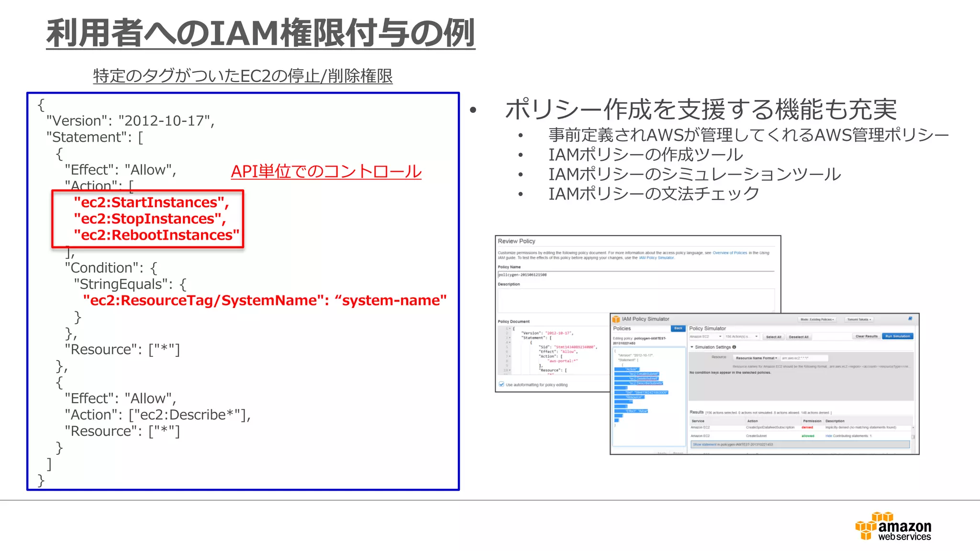The height and width of the screenshot is (551, 980).
Task: Open the Amazon EC2 service dropdown
Action: [705, 337]
